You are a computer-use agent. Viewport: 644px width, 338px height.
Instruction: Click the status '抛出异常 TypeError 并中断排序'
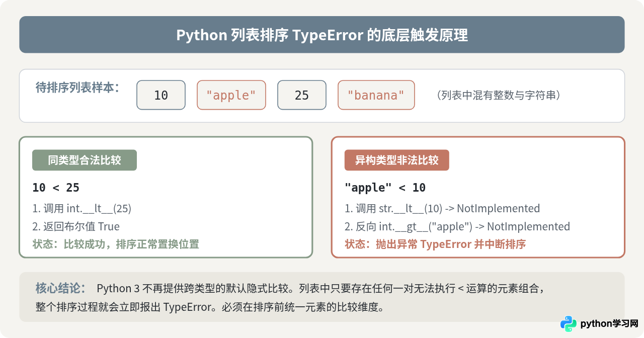[x=451, y=244]
